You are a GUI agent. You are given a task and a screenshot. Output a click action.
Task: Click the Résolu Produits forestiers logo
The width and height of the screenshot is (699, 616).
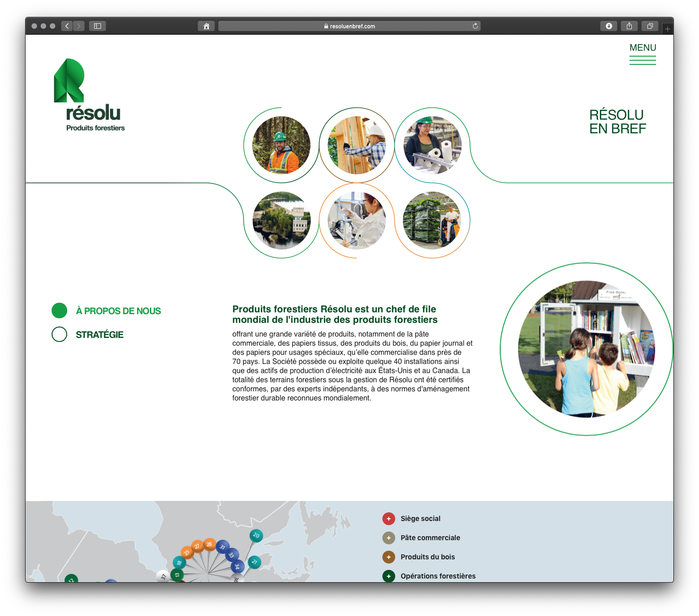[x=89, y=95]
